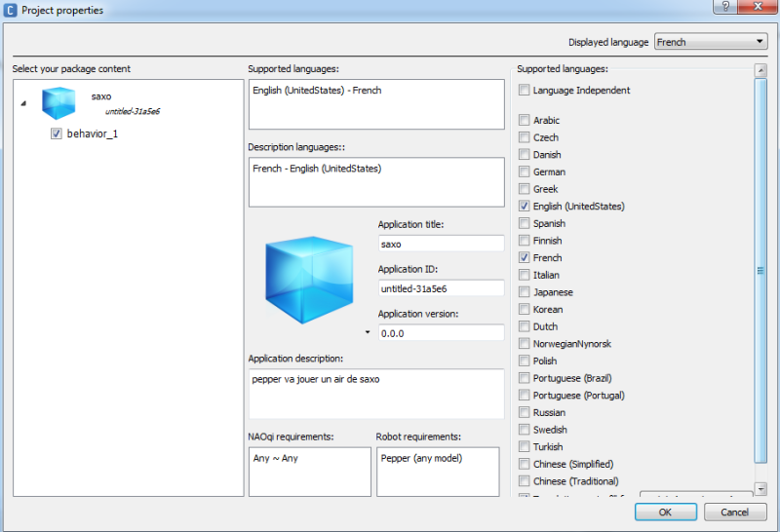Viewport: 780px width, 532px height.
Task: Enable the Language Independent checkbox
Action: 525,91
